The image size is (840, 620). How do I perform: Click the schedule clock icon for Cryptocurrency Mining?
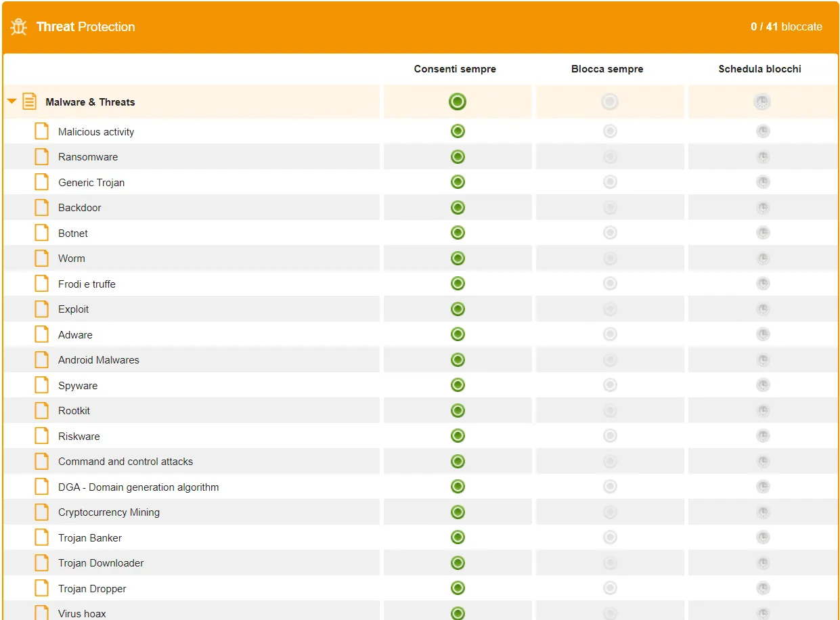[x=763, y=512]
